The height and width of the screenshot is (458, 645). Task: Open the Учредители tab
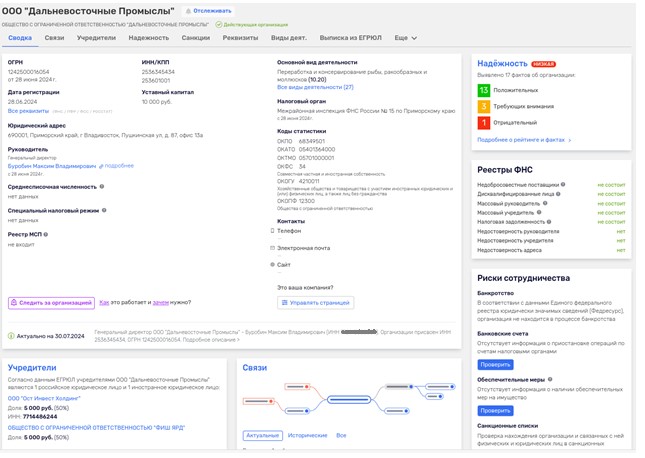click(96, 38)
